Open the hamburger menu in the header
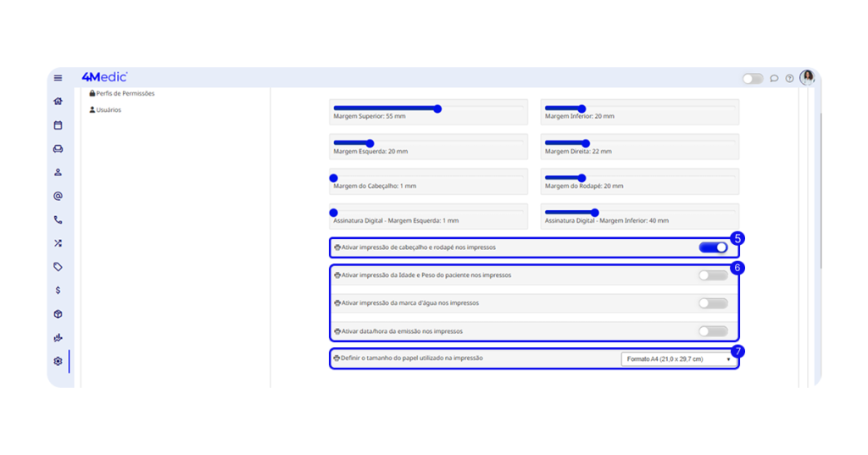Viewport: 868px width, 455px height. point(58,78)
